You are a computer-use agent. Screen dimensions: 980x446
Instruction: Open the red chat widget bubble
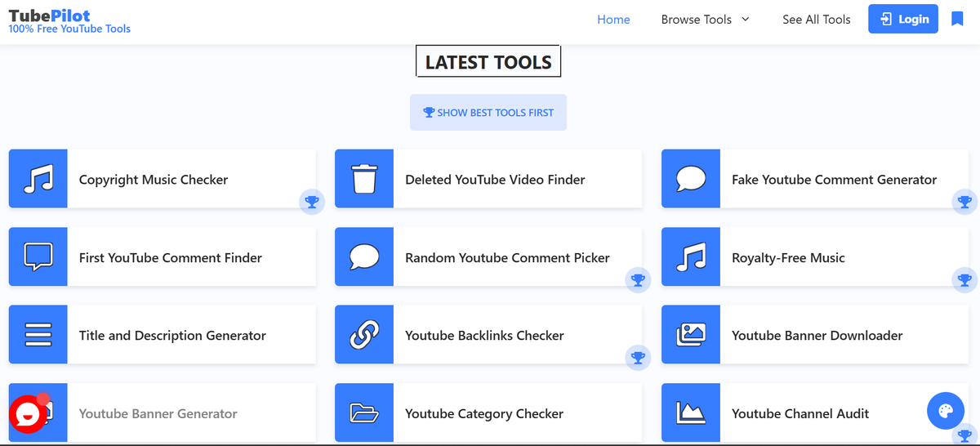[x=28, y=414]
